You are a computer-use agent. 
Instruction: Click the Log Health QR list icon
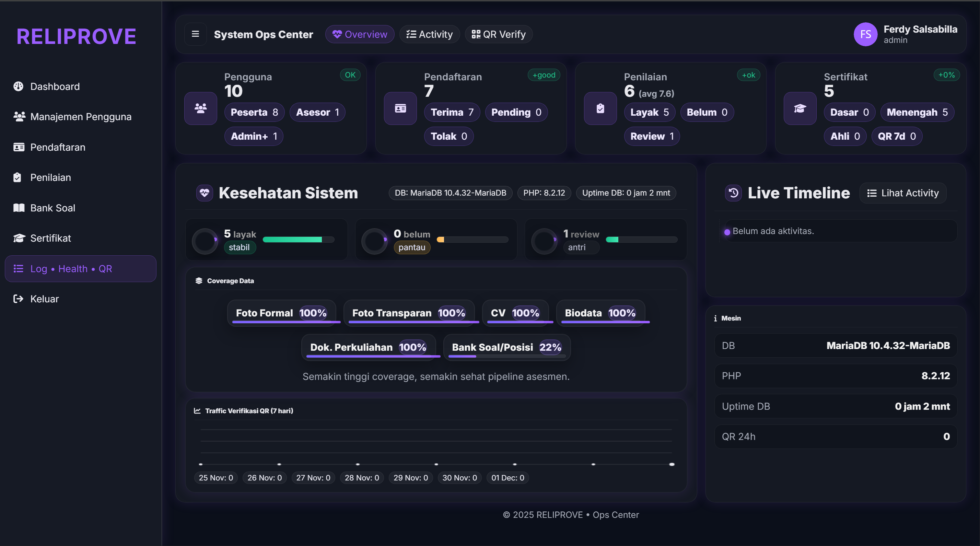pos(18,269)
